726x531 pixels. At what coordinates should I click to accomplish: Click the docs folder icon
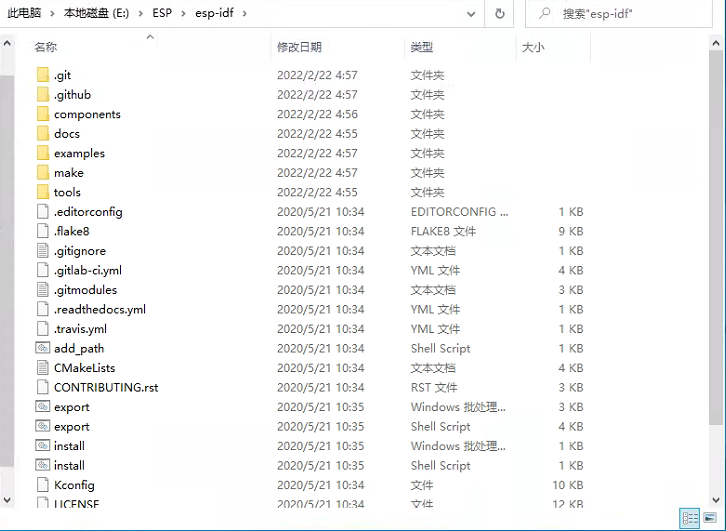[x=43, y=133]
